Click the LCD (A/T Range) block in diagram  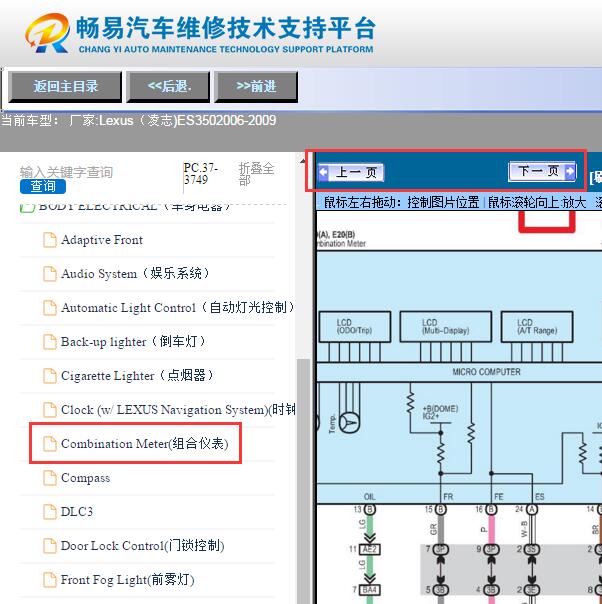click(x=537, y=327)
